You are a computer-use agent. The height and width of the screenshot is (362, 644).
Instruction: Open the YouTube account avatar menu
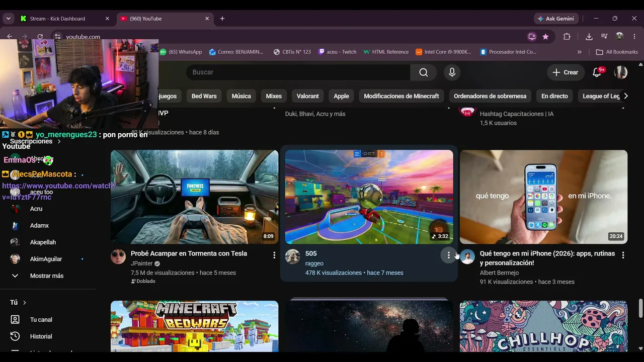click(621, 72)
